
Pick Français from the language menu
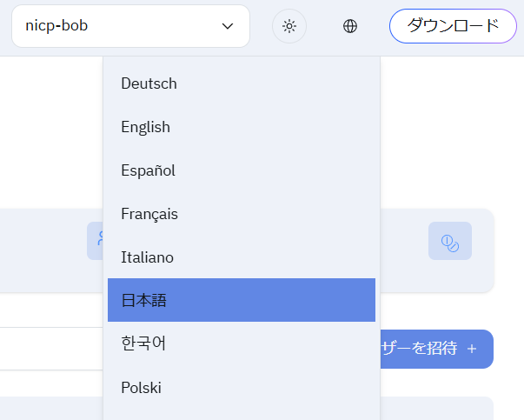(149, 214)
